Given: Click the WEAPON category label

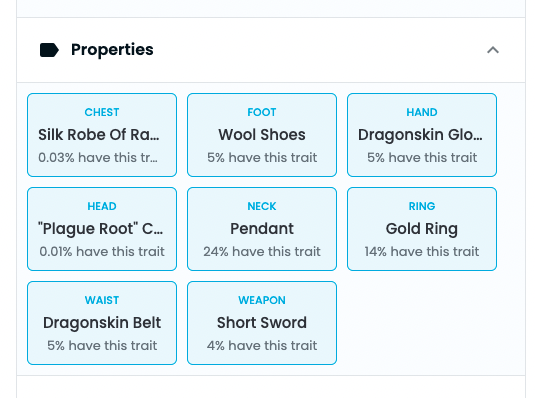Looking at the screenshot, I should click(x=262, y=300).
